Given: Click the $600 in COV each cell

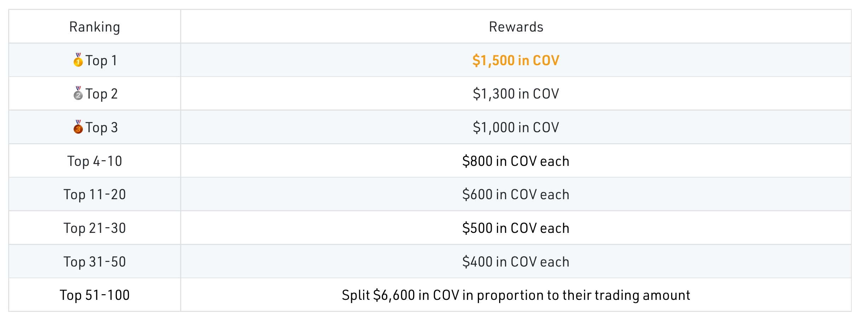Looking at the screenshot, I should coord(516,194).
